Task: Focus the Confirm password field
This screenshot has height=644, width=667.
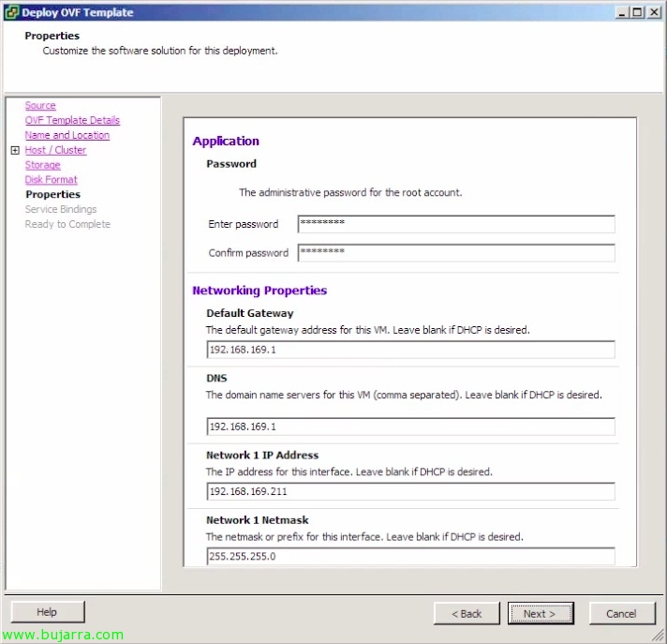Action: pyautogui.click(x=456, y=253)
